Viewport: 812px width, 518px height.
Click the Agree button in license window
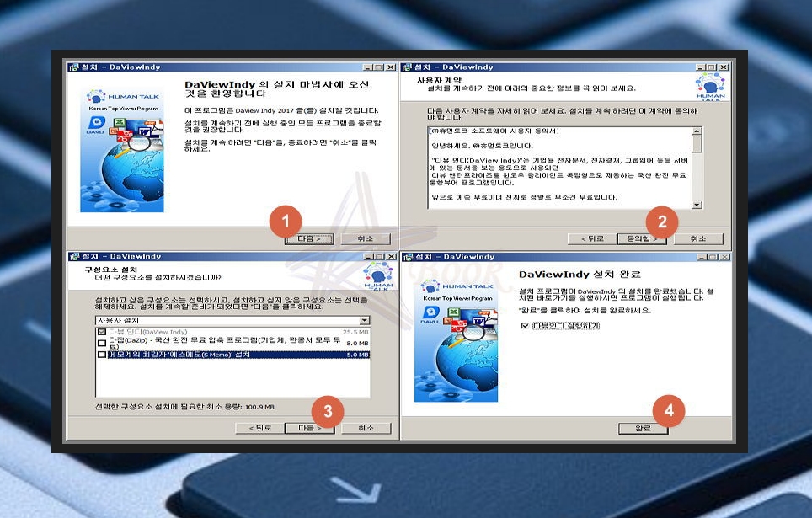(642, 239)
